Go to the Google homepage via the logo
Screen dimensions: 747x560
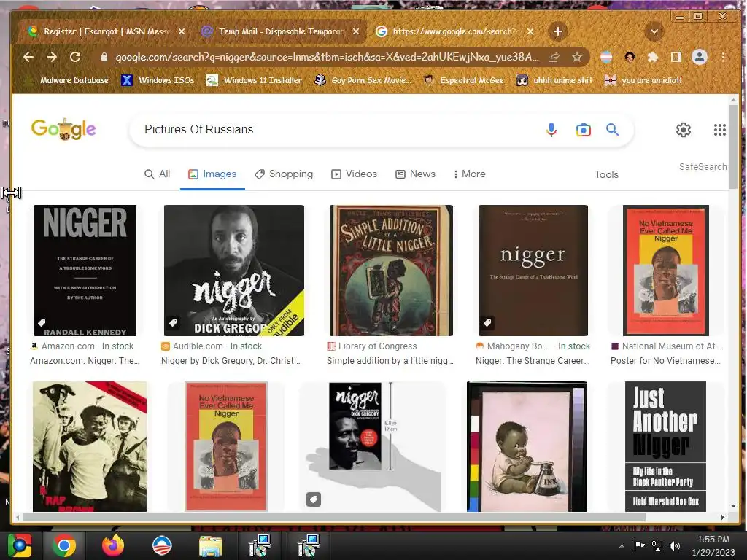pos(64,129)
